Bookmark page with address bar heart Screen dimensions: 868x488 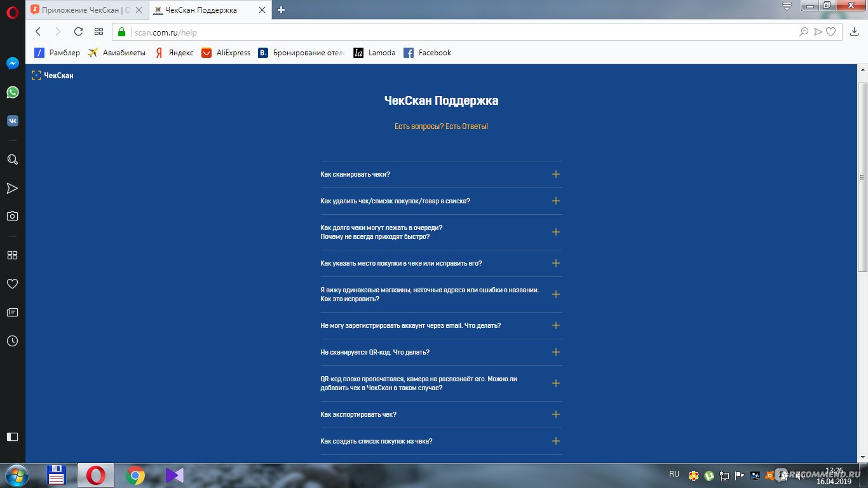[x=831, y=32]
